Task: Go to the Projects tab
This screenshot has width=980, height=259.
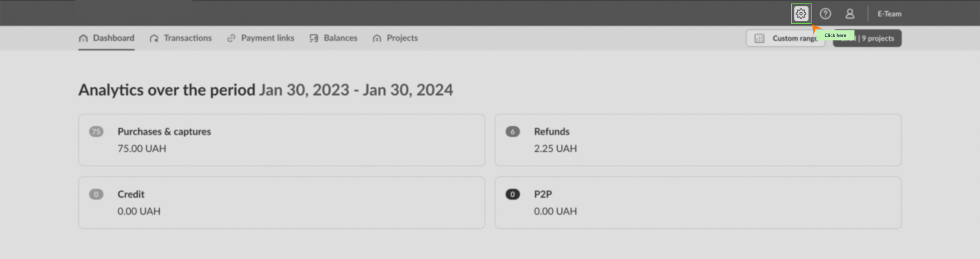Action: coord(402,38)
